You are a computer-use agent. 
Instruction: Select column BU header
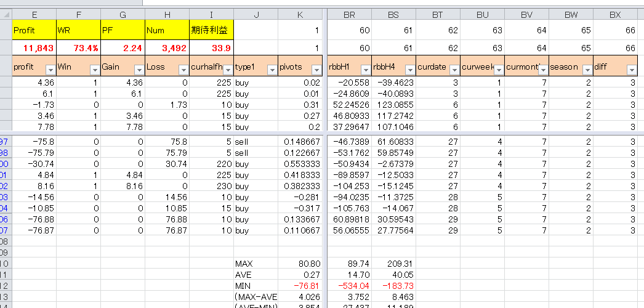[x=482, y=15]
